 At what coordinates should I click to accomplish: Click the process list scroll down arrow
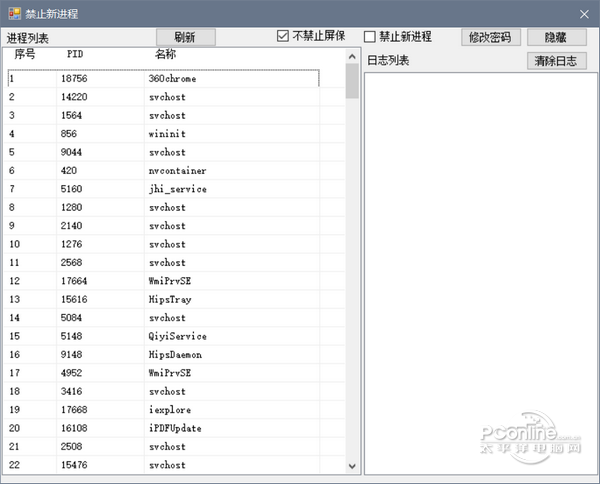coord(352,466)
